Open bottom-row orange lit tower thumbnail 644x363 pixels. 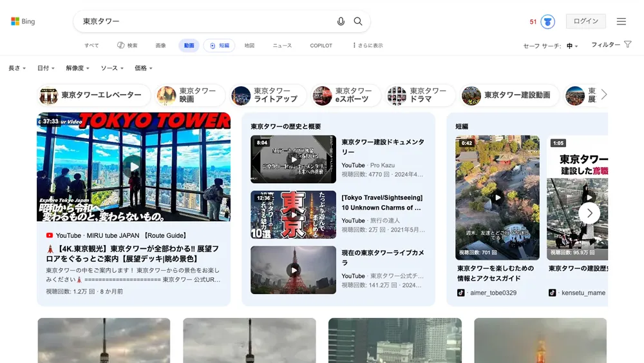tap(540, 340)
